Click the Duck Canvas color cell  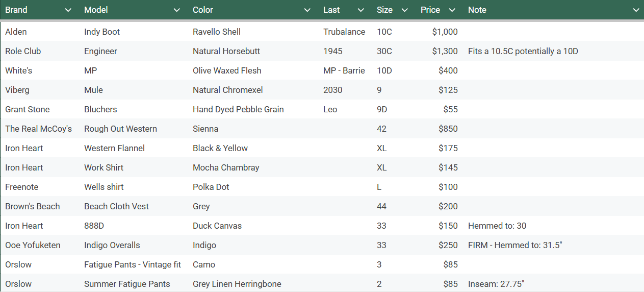(x=217, y=226)
